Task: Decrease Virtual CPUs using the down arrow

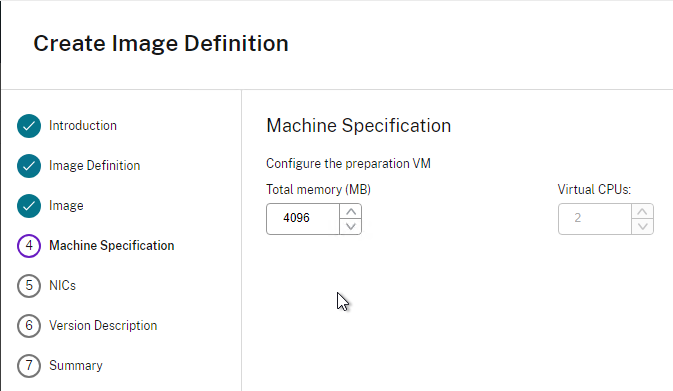Action: [x=642, y=226]
